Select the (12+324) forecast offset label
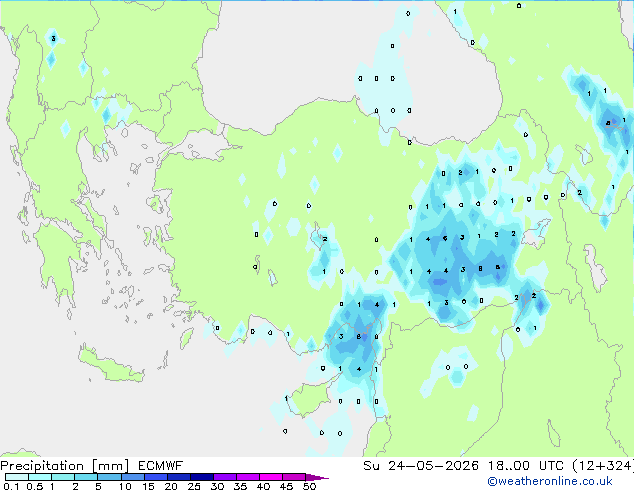 [603, 466]
